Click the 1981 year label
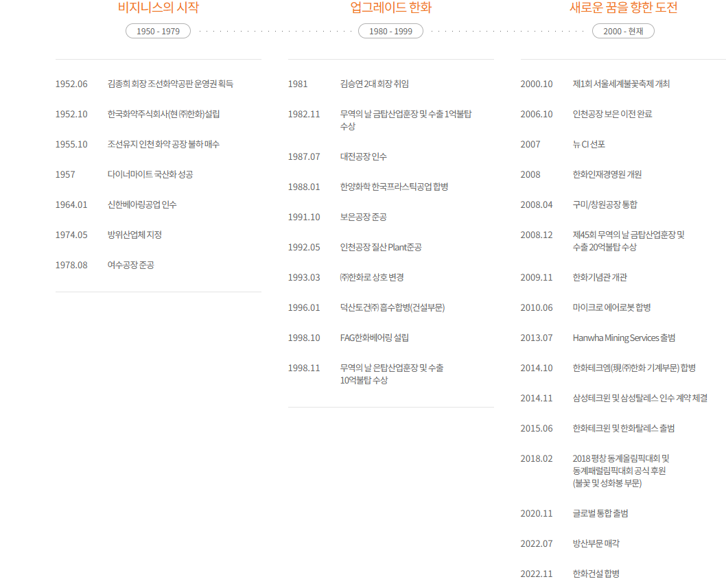Viewport: 726px width, 588px height. coord(298,84)
